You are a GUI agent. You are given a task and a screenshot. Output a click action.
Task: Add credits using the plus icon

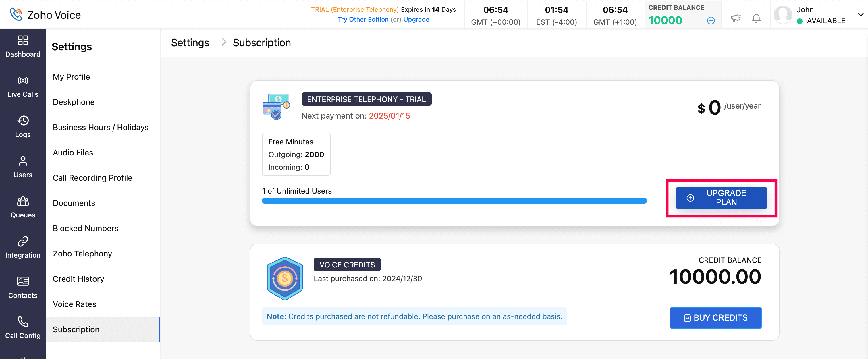click(x=711, y=21)
